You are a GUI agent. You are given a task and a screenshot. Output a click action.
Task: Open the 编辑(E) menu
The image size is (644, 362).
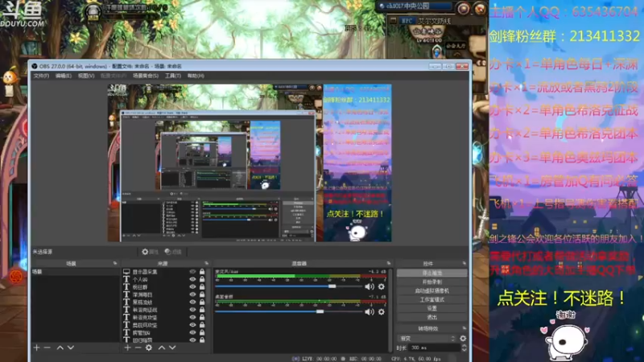[x=64, y=76]
